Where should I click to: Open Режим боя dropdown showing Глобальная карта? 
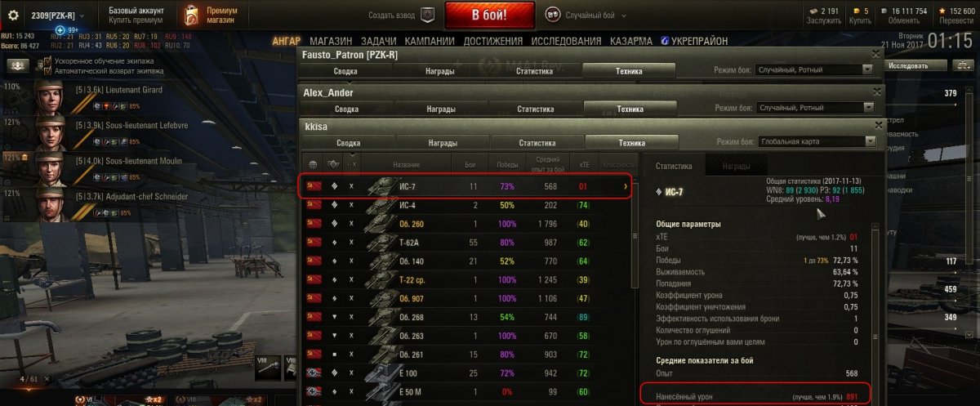pos(817,141)
